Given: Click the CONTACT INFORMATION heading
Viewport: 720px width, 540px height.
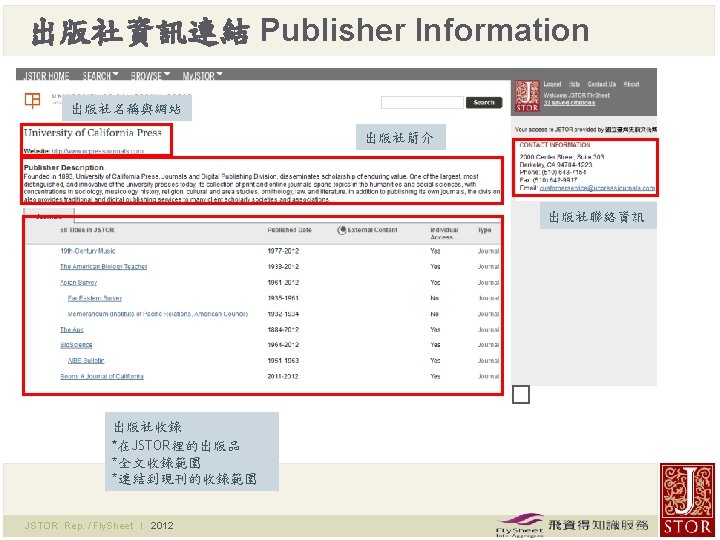Looking at the screenshot, I should click(x=555, y=145).
